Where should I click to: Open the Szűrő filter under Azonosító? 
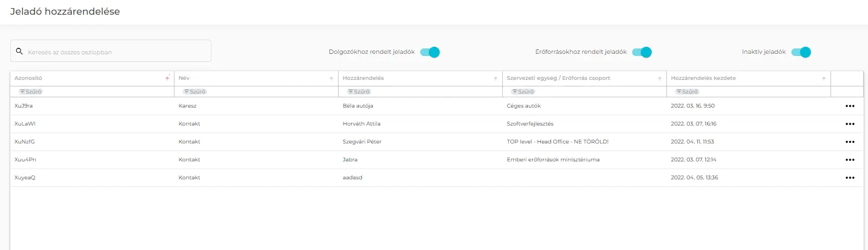click(x=31, y=92)
